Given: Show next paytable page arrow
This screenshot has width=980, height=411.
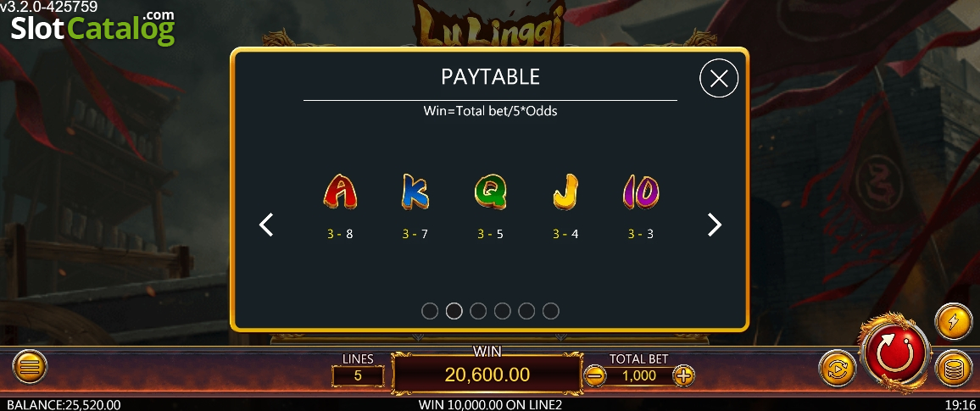Looking at the screenshot, I should [x=715, y=225].
